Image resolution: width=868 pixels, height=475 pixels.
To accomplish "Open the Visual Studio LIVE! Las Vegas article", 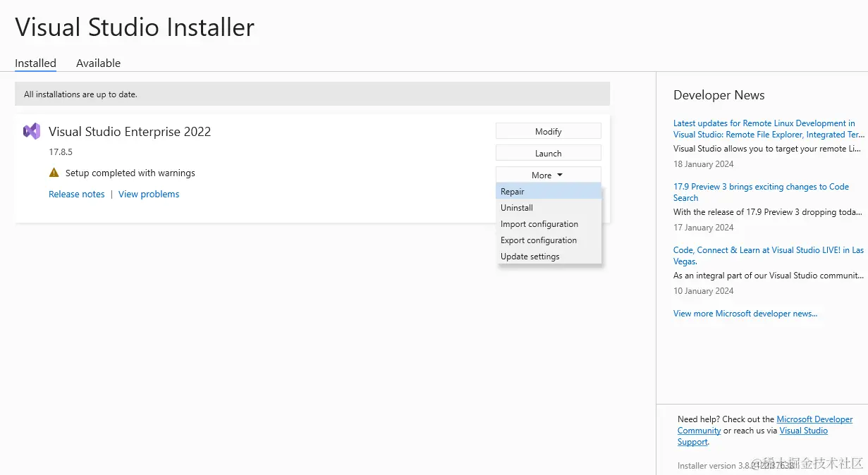I will click(x=768, y=255).
